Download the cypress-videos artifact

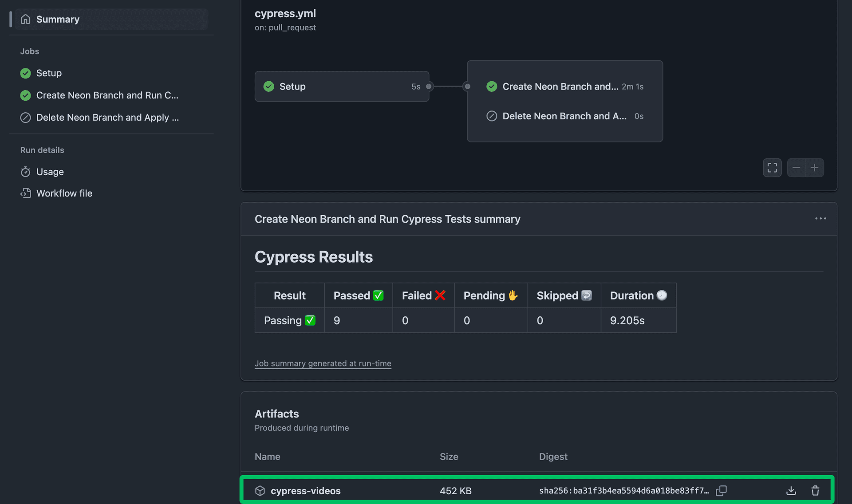(x=791, y=490)
